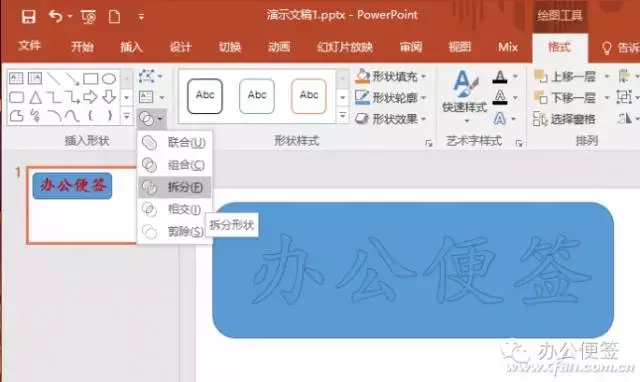Choose 组合(C) from merge shapes menu
640x382 pixels.
(175, 165)
